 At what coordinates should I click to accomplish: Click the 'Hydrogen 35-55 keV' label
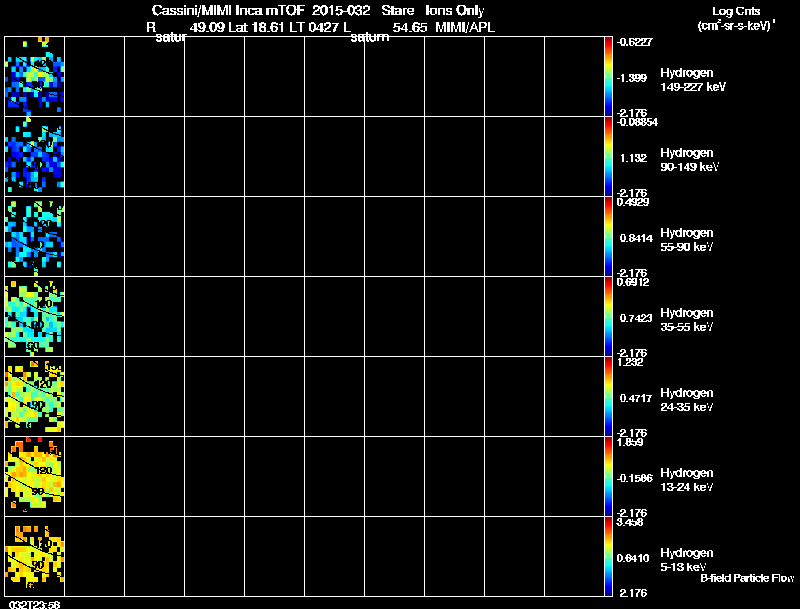[x=687, y=320]
